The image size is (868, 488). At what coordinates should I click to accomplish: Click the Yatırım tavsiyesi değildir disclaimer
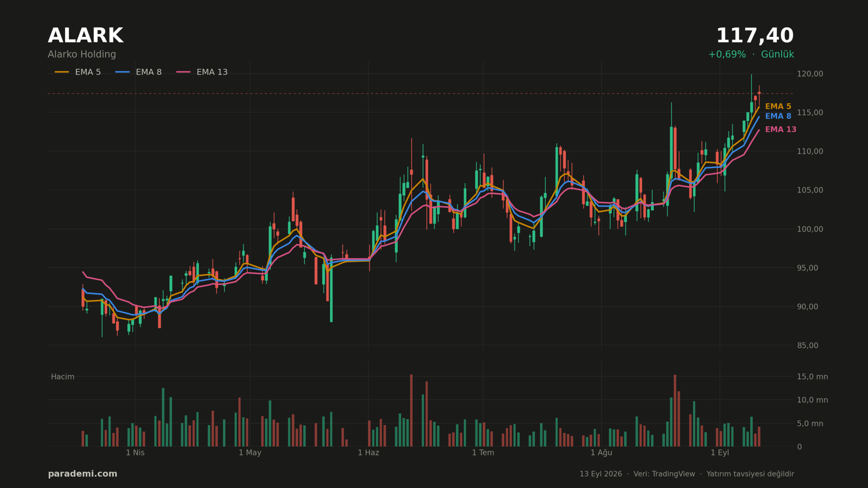pos(750,474)
